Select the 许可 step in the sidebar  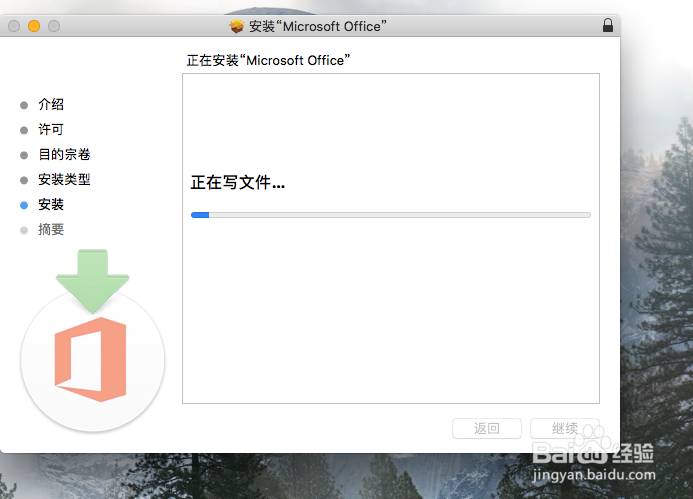tap(51, 129)
